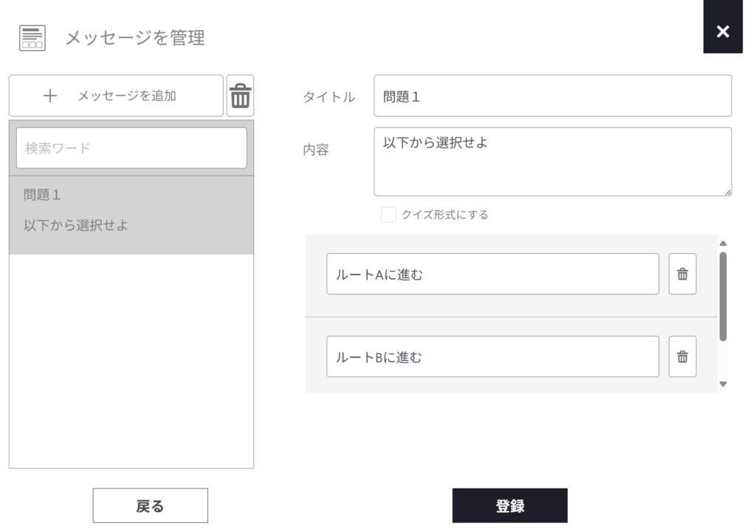Image resolution: width=756 pixels, height=532 pixels.
Task: Click into the 内容 text area
Action: [552, 161]
